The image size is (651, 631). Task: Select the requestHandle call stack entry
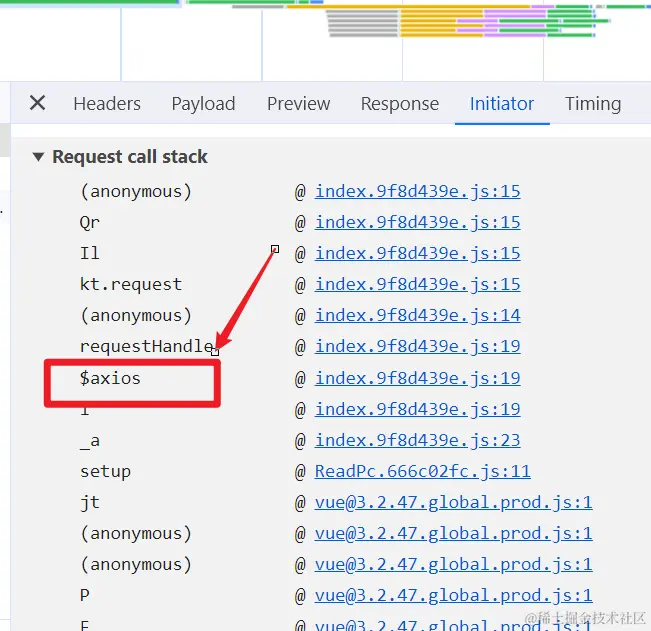[x=147, y=347]
